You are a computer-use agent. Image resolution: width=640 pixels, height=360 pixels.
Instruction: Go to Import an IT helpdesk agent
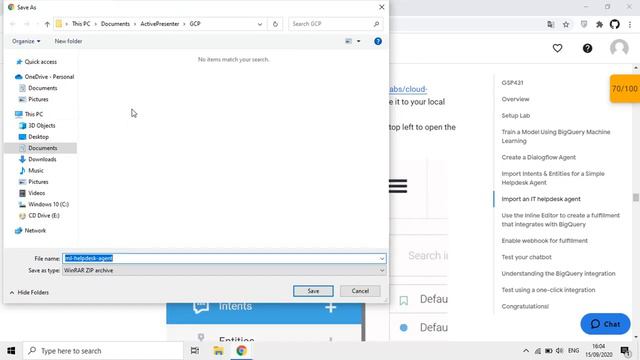pos(541,199)
